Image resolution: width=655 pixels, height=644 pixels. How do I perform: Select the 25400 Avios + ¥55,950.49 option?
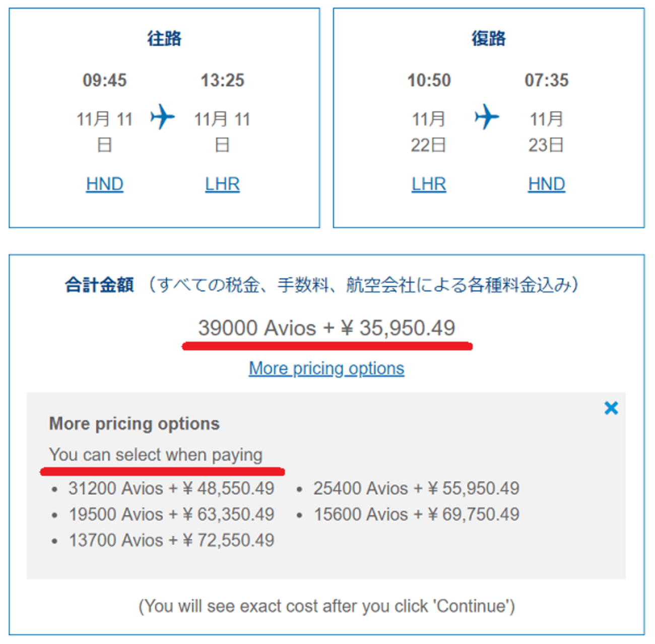pos(416,488)
